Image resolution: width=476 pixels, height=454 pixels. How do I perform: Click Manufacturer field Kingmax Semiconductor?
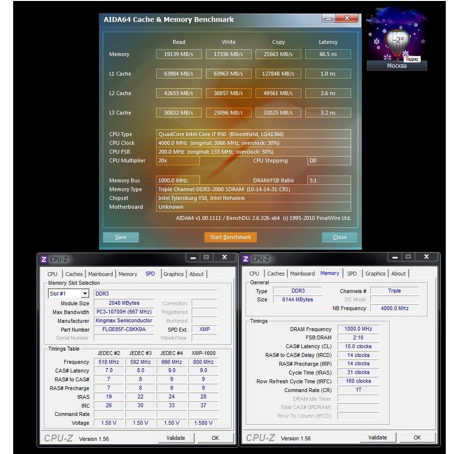(x=124, y=320)
